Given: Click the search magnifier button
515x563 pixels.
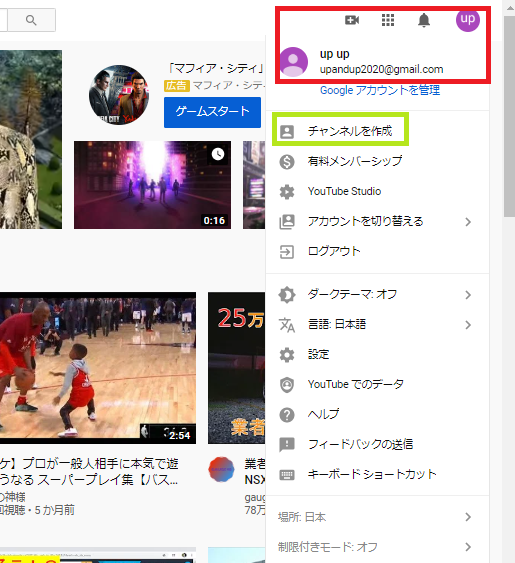Looking at the screenshot, I should pos(32,20).
